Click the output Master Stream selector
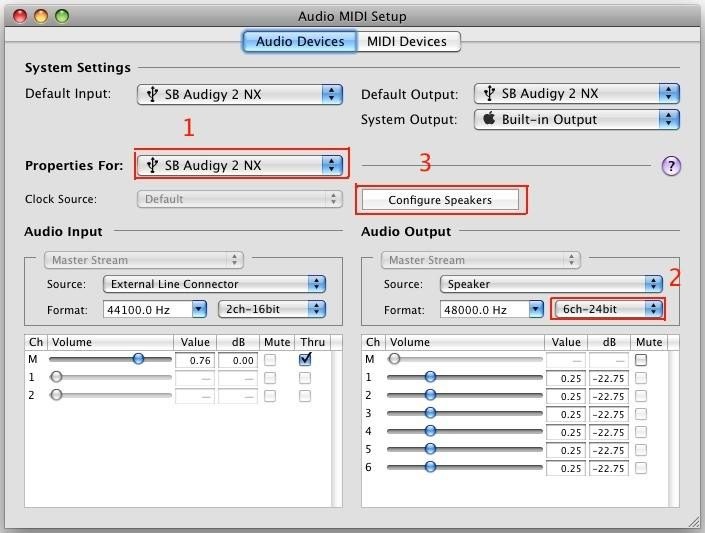Viewport: 705px width, 533px height. [481, 260]
